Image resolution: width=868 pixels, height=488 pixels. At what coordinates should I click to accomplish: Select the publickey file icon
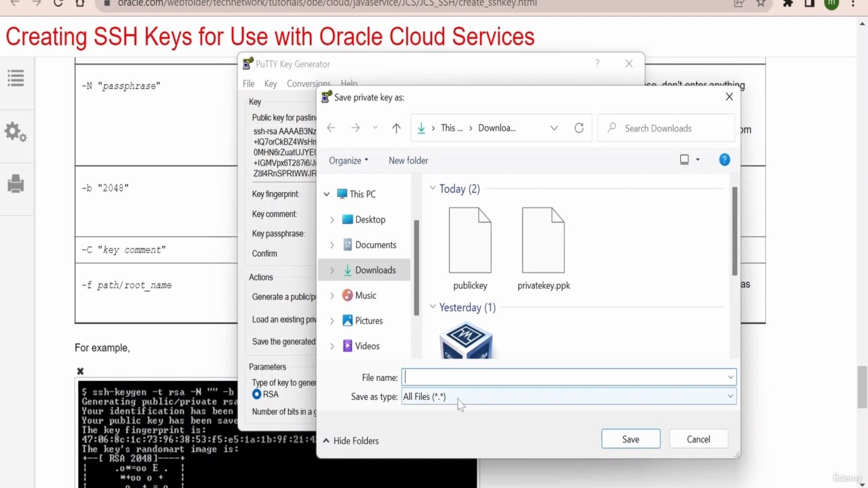[470, 241]
